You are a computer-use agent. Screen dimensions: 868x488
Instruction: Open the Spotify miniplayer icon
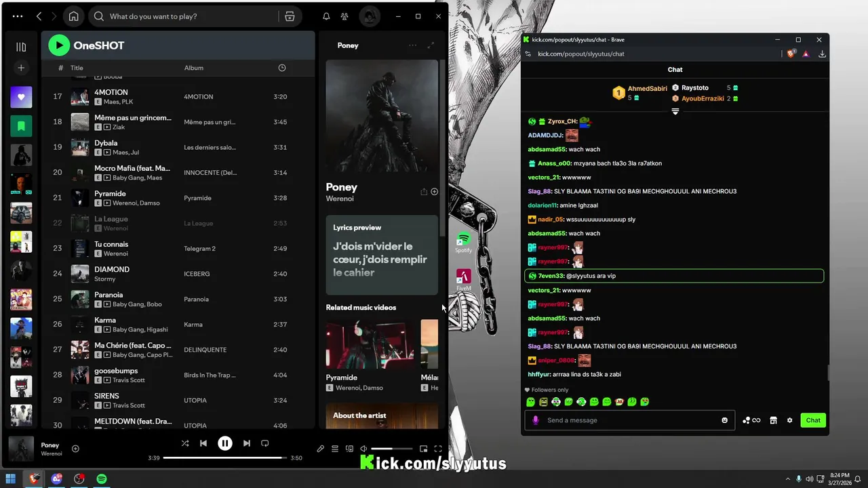[424, 449]
